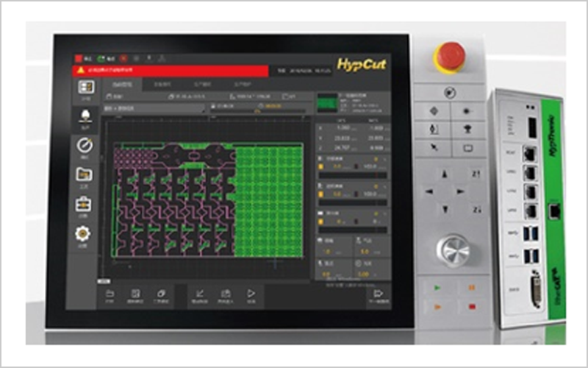Click the green circular arrow icon
This screenshot has height=368, width=588.
point(101,59)
